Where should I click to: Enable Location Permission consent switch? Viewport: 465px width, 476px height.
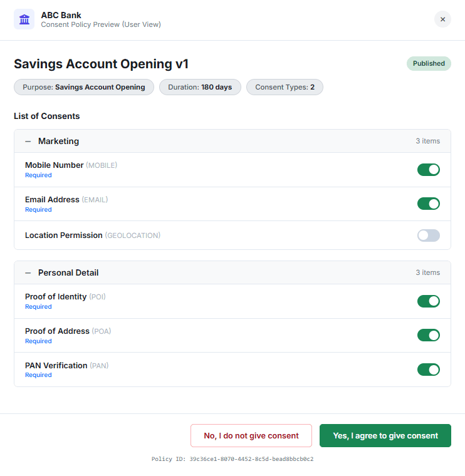pos(428,235)
